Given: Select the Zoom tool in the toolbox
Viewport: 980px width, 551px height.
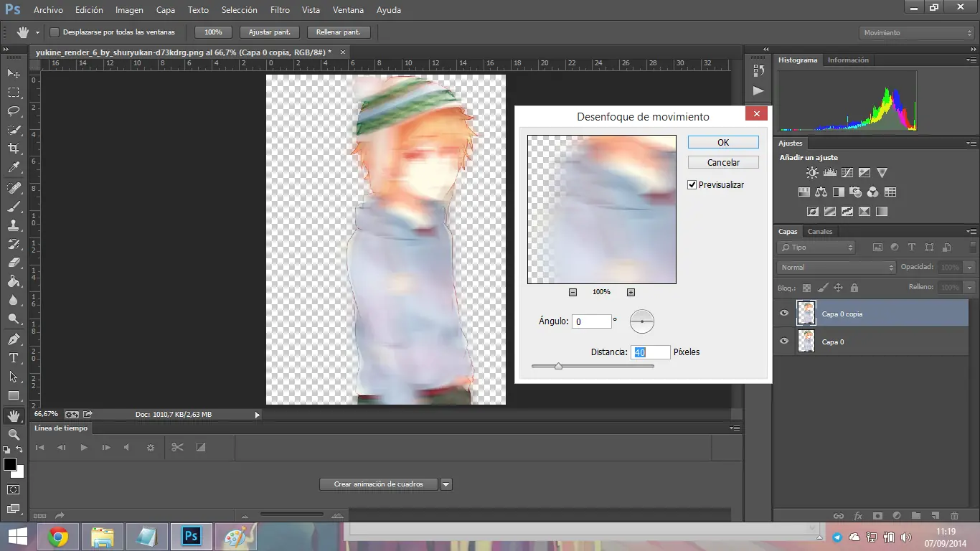Looking at the screenshot, I should click(x=14, y=435).
